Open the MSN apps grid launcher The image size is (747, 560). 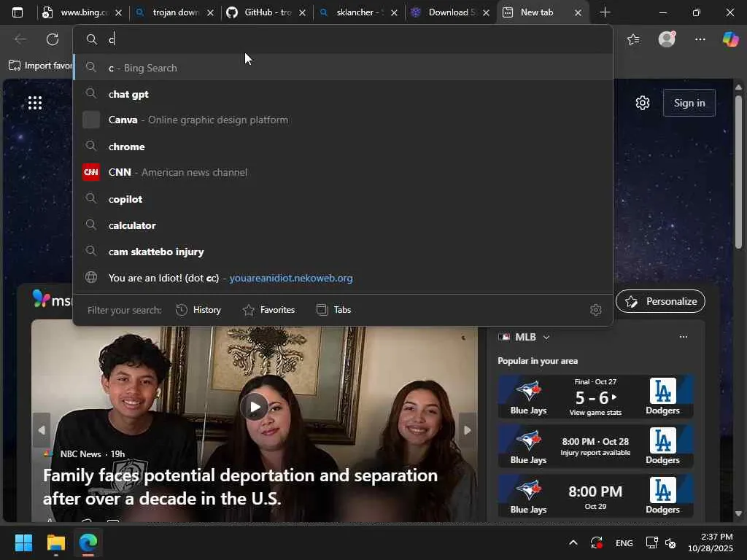click(x=35, y=103)
